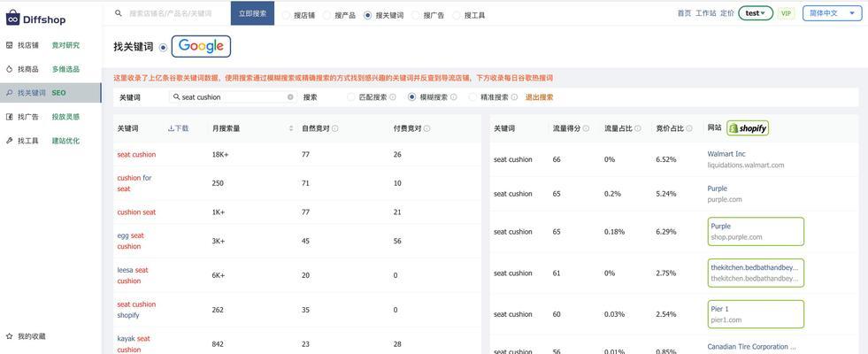The height and width of the screenshot is (354, 868).
Task: Click info icon next to 竞价占比
Action: 689,128
